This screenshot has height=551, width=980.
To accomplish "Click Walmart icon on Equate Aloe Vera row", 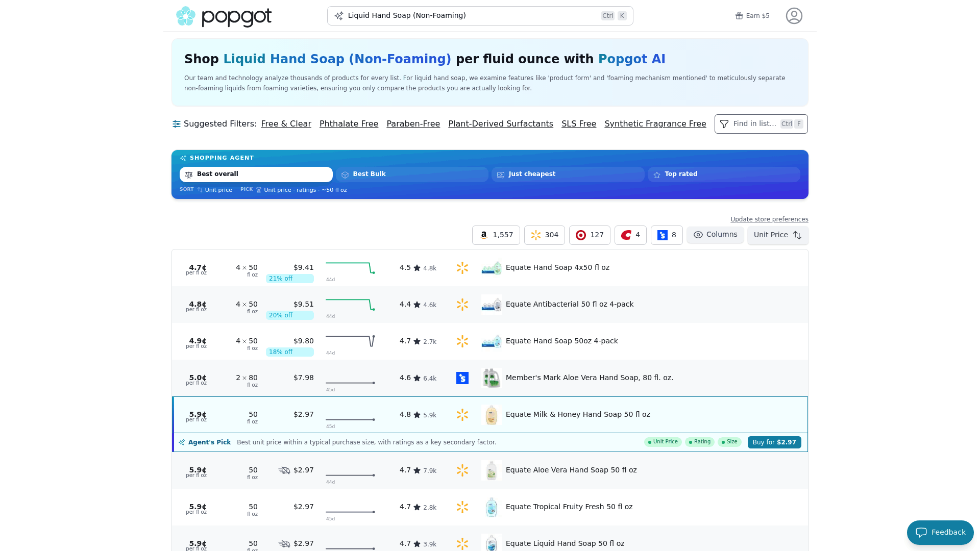I will pyautogui.click(x=462, y=470).
